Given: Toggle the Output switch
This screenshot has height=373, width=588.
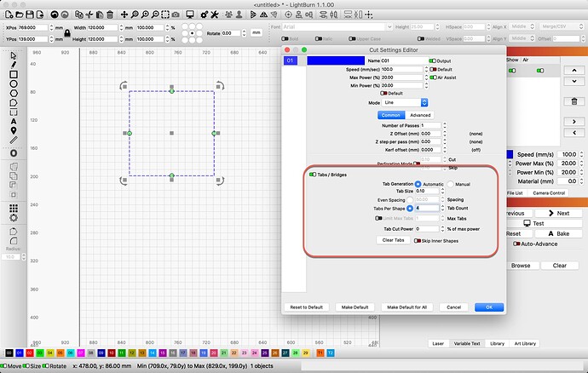Looking at the screenshot, I should click(x=432, y=60).
